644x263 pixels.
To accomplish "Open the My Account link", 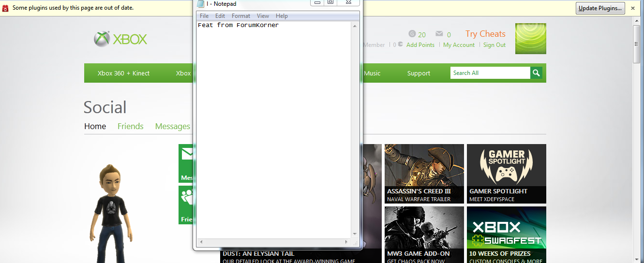I will (459, 45).
